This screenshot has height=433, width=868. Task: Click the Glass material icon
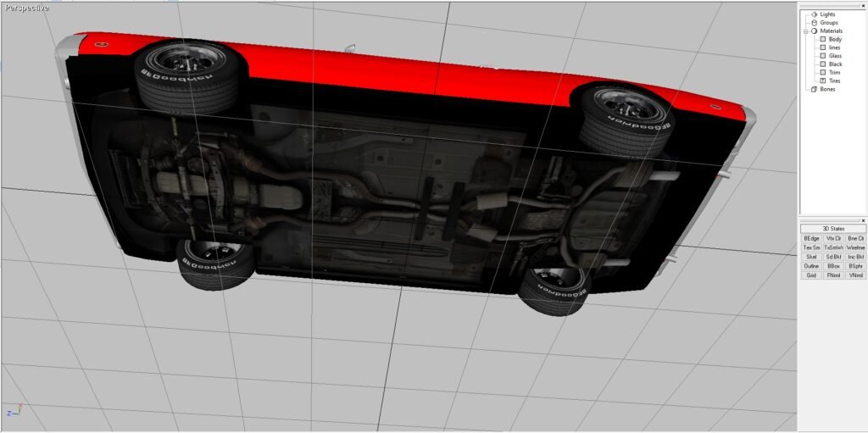(822, 56)
